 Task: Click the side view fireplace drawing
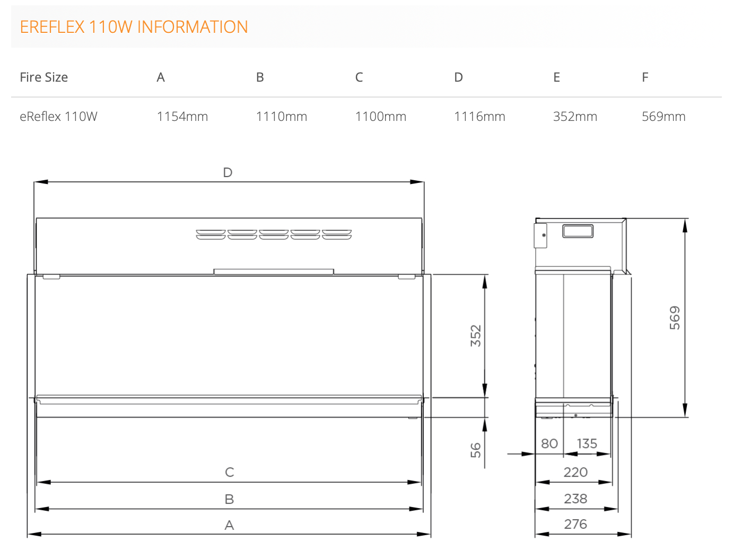coord(582,318)
